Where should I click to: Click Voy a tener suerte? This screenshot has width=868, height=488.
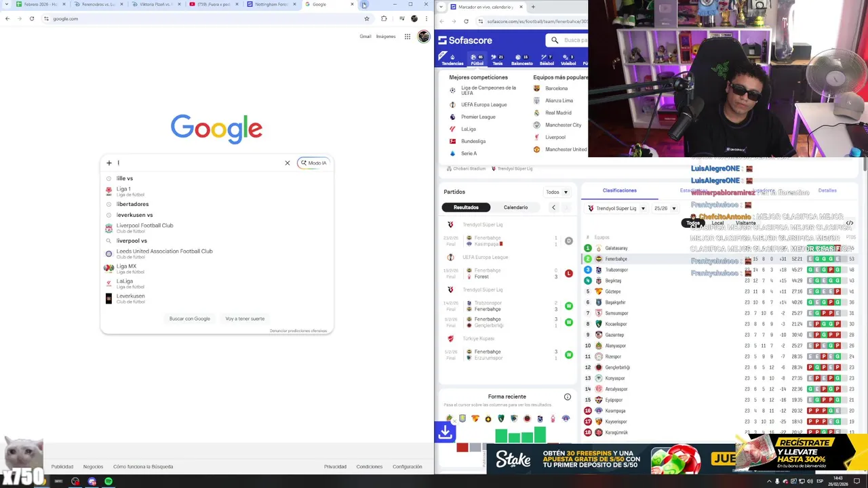click(245, 319)
